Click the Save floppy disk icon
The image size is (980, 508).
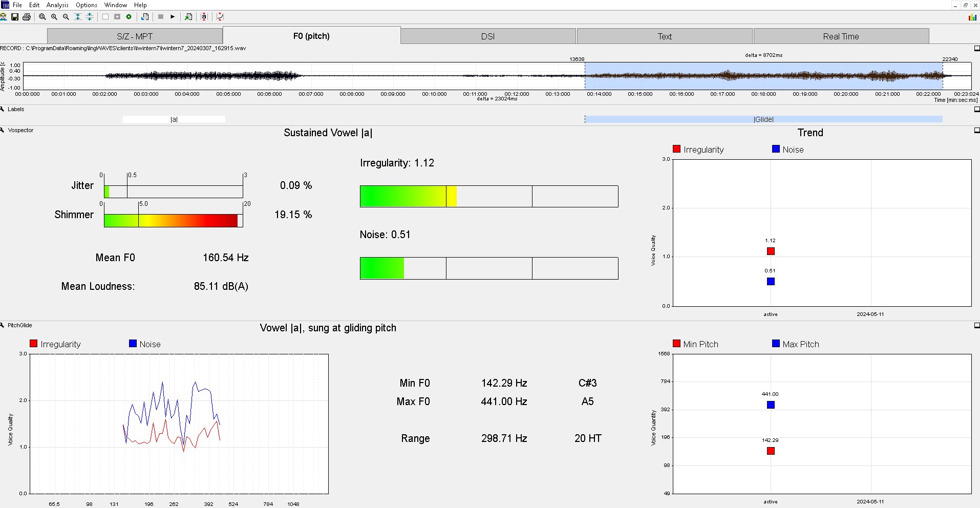pyautogui.click(x=15, y=17)
